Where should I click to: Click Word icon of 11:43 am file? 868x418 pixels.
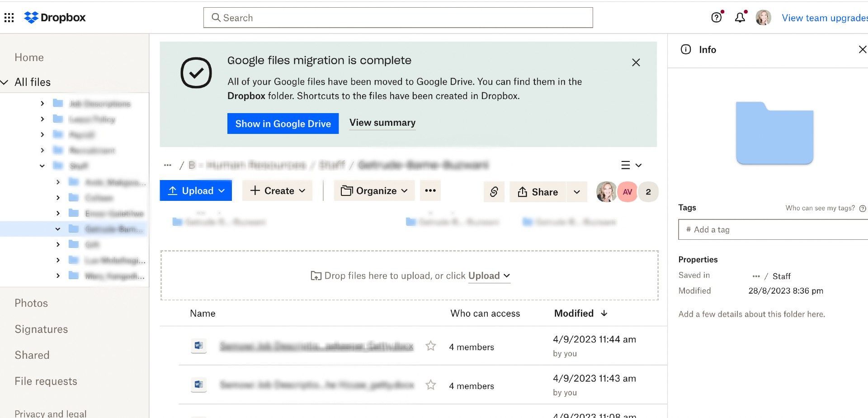point(198,385)
